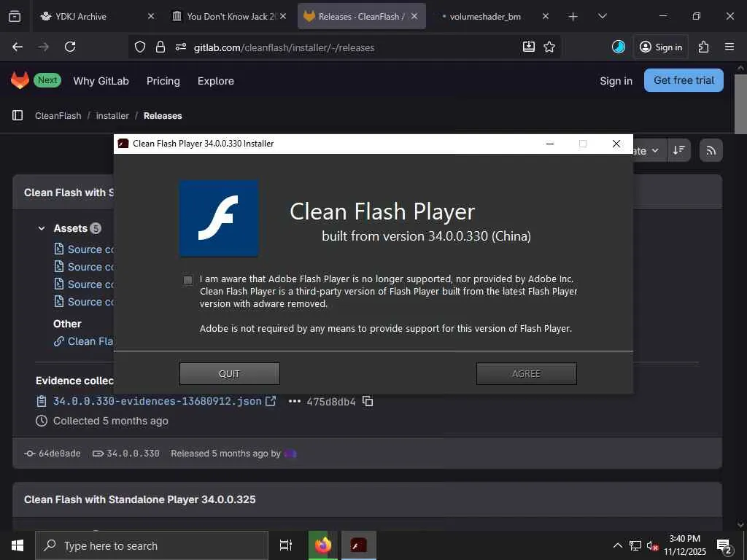
Task: Click the external link icon beside evidences json
Action: coord(271,401)
